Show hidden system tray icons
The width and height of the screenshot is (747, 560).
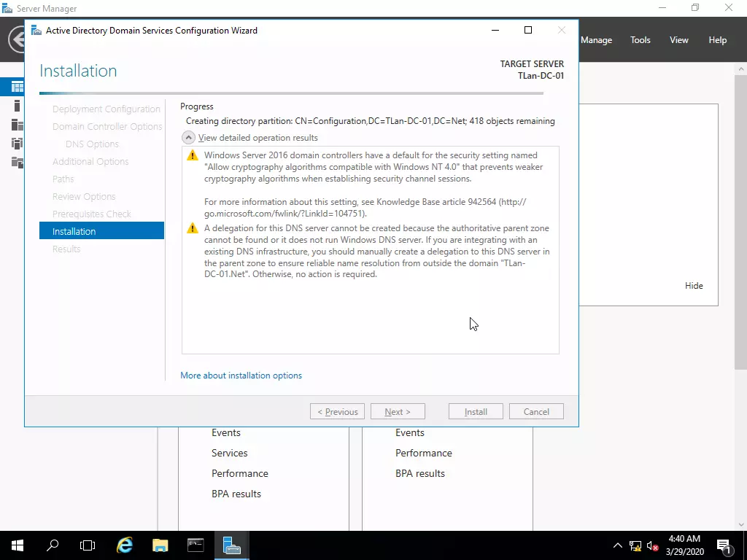pyautogui.click(x=617, y=545)
